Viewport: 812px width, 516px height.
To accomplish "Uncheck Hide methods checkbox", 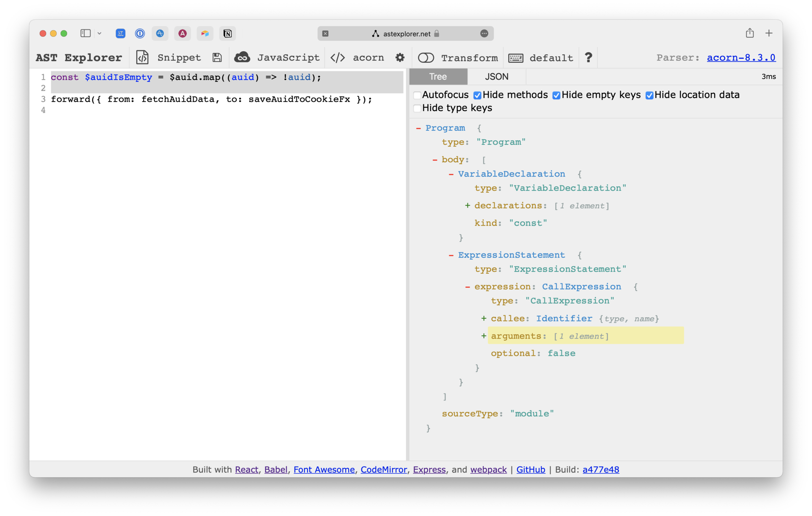I will click(477, 95).
